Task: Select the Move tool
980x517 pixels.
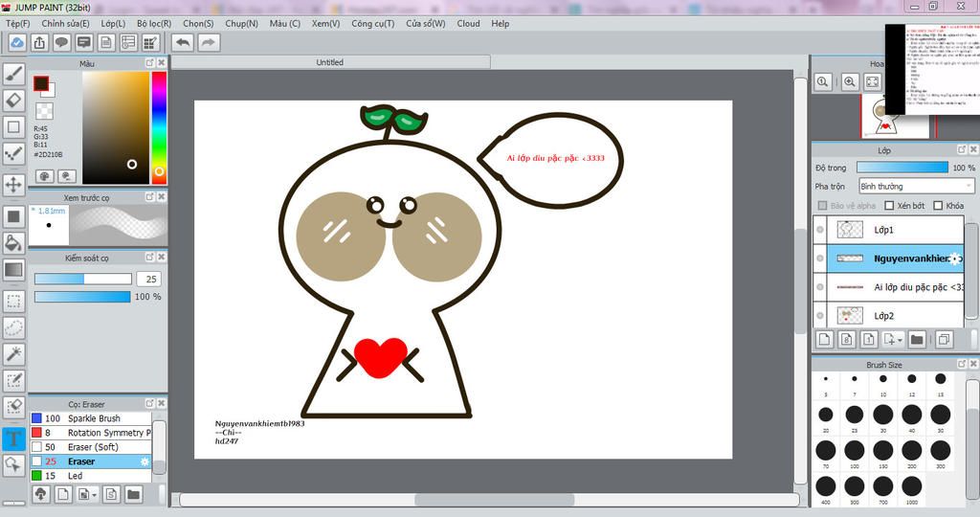Action: [13, 185]
